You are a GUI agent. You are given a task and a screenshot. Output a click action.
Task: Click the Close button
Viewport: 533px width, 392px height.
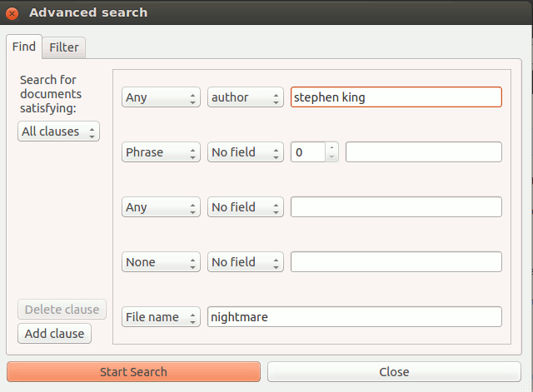pos(394,372)
